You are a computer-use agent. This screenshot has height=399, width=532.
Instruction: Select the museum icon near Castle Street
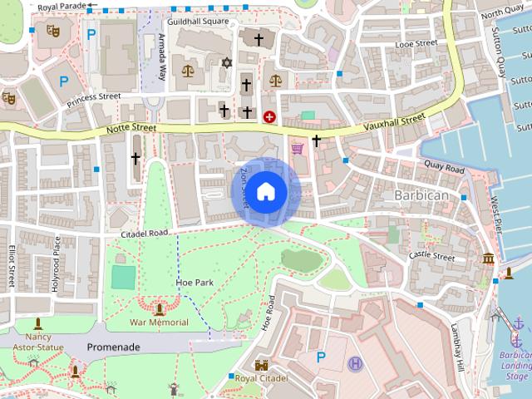coord(489,259)
